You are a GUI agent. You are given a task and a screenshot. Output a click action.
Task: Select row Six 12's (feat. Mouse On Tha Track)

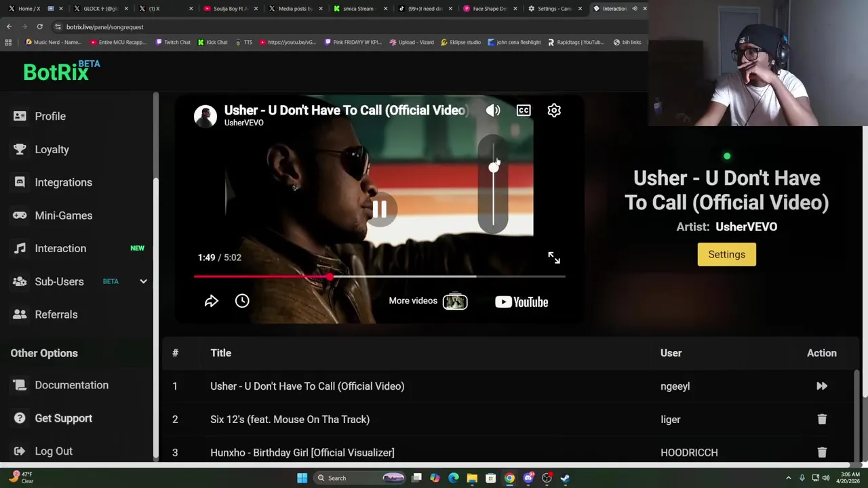click(290, 420)
